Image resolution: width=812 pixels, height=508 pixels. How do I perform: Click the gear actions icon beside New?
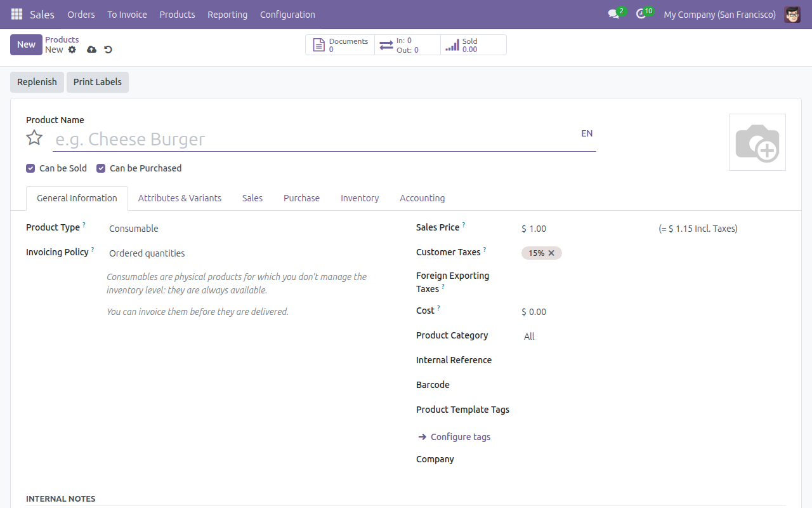[x=72, y=50]
